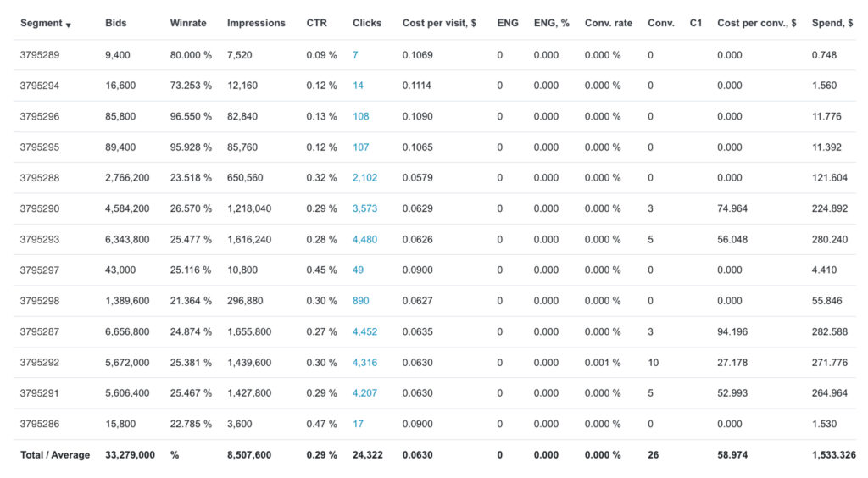The width and height of the screenshot is (868, 478).
Task: Open the 890 clicks link
Action: 361,301
